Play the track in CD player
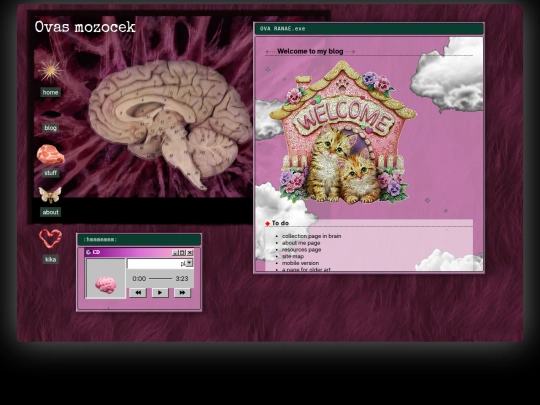The height and width of the screenshot is (405, 540). tap(160, 293)
